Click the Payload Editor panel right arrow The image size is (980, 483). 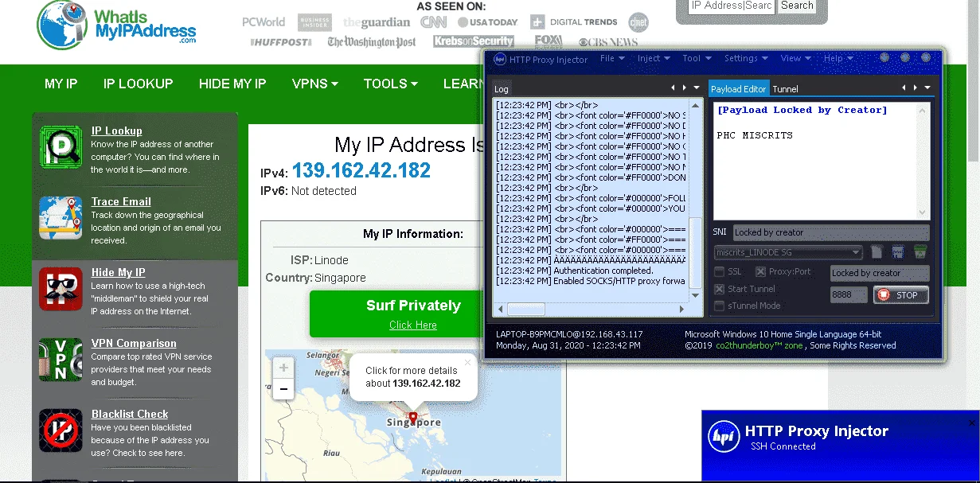click(916, 88)
